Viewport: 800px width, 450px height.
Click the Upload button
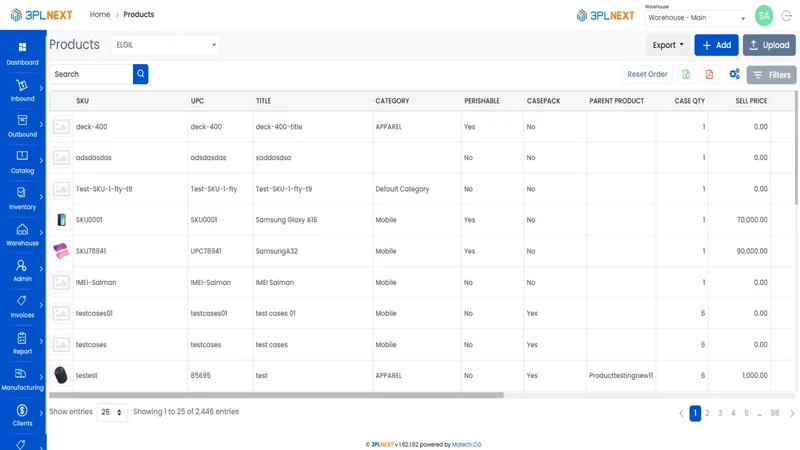click(x=769, y=45)
